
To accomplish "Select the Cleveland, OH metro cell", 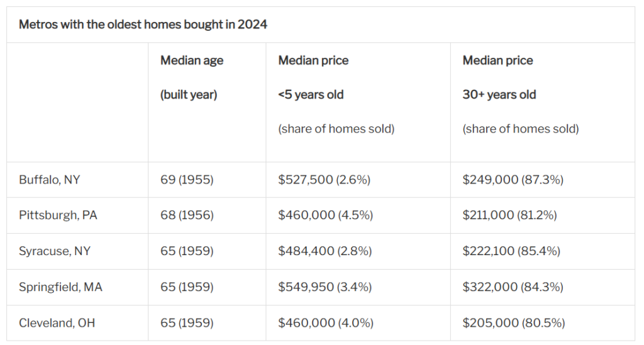I will pos(57,323).
